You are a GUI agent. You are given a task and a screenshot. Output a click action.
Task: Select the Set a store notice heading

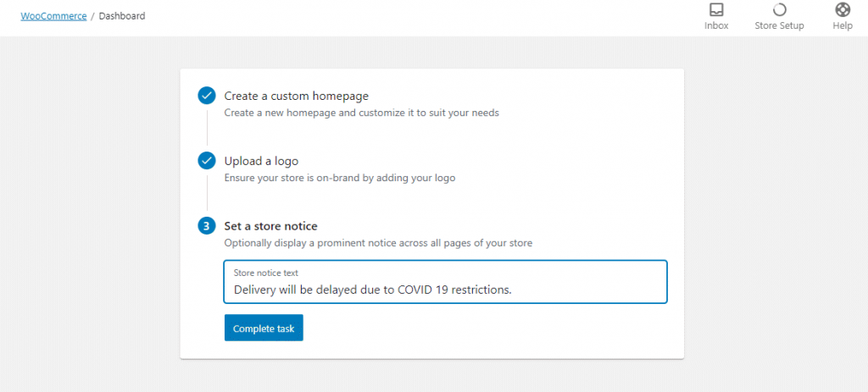[270, 226]
